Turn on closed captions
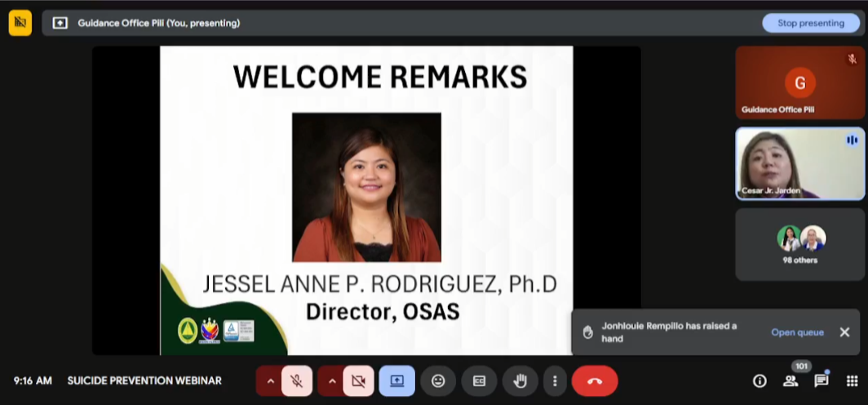The image size is (868, 405). [x=479, y=381]
